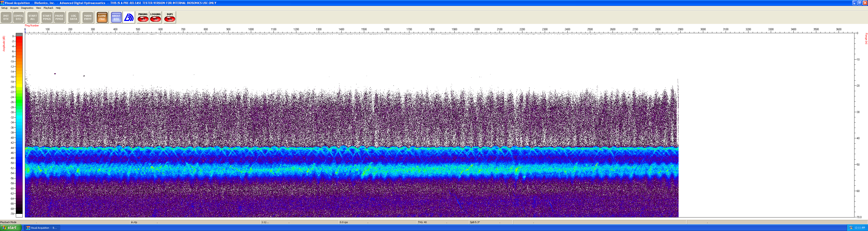This screenshot has width=868, height=231.
Task: Click the BioSonics logo icon
Action: 129,18
